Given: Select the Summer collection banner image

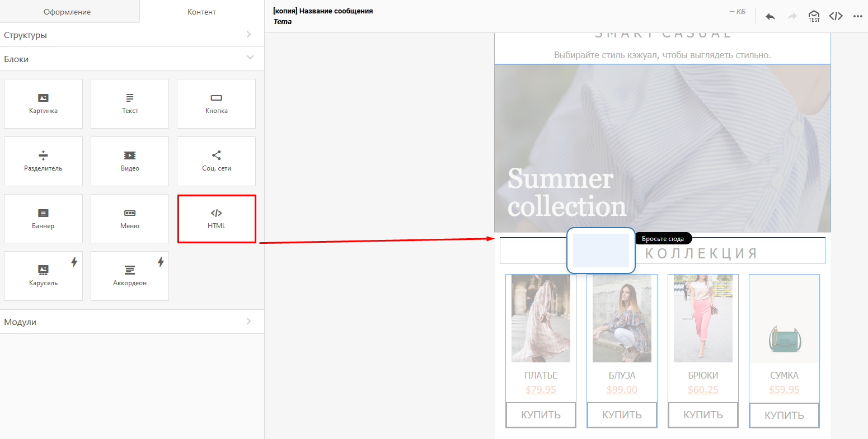Looking at the screenshot, I should (663, 148).
